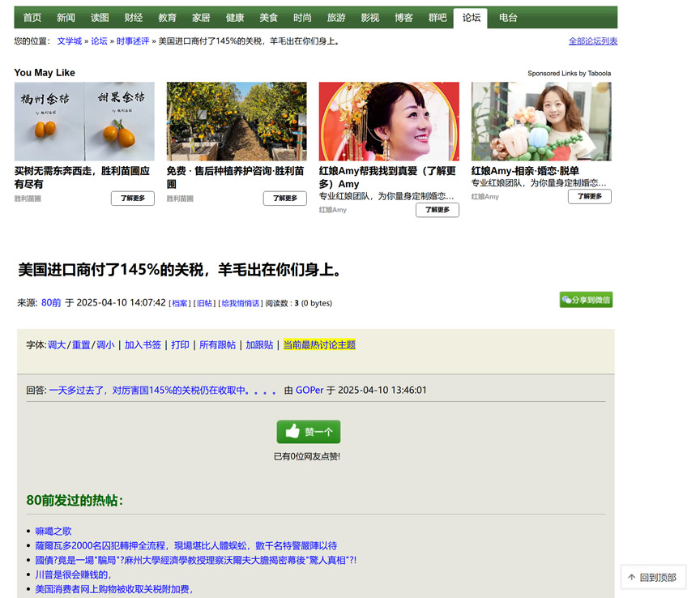Click the 全部论坛列表 link
700x598 pixels.
point(592,41)
